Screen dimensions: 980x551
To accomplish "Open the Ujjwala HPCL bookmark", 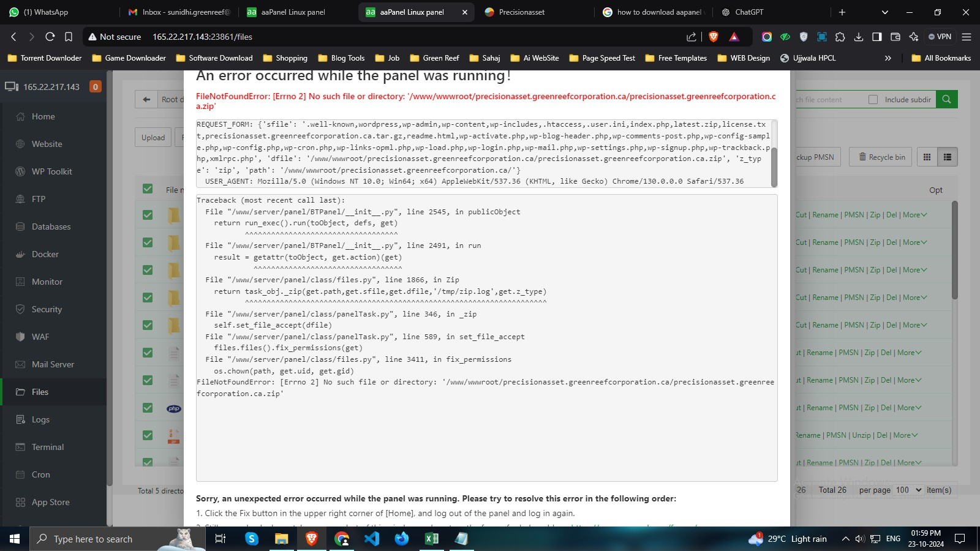I will (808, 58).
